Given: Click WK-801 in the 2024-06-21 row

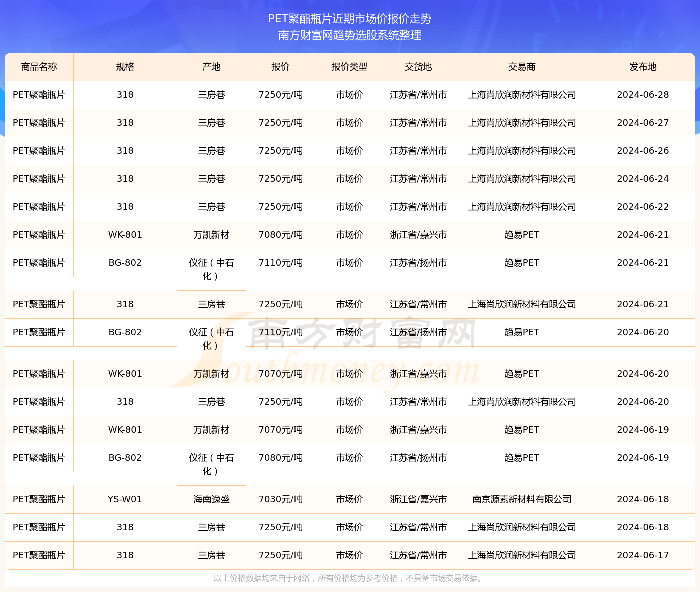Looking at the screenshot, I should coord(125,235).
